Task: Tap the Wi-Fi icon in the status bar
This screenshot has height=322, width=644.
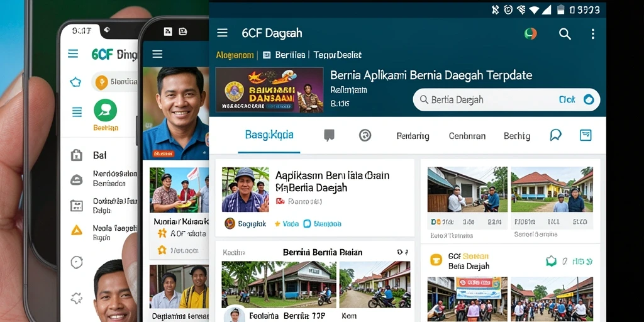Action: (x=534, y=10)
